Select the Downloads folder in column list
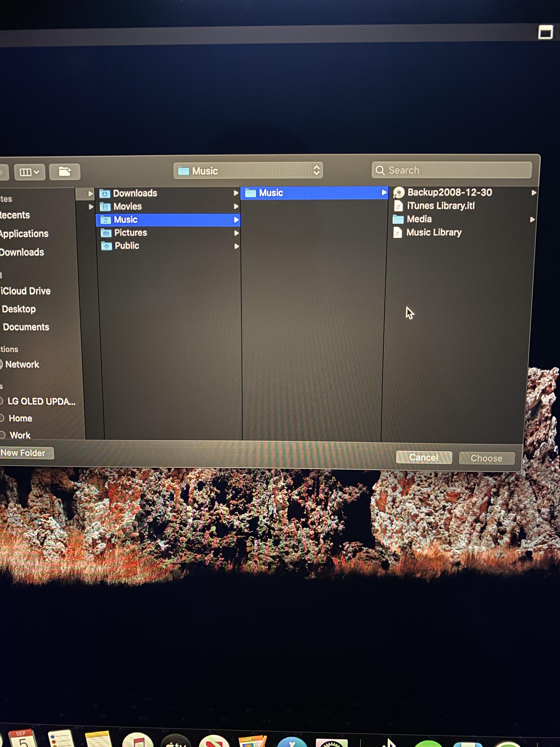Image resolution: width=560 pixels, height=747 pixels. coord(135,193)
